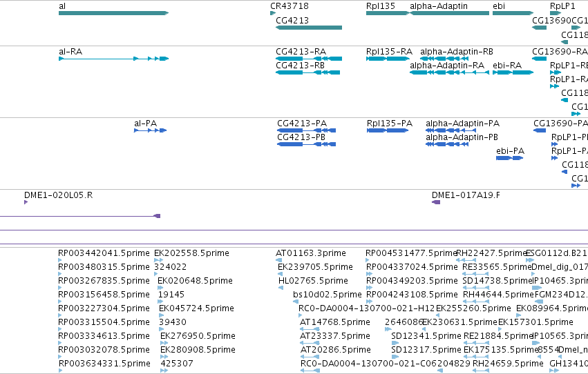Image resolution: width=588 pixels, height=374 pixels.
Task: Click the al-PA protein feature
Action: tap(151, 130)
